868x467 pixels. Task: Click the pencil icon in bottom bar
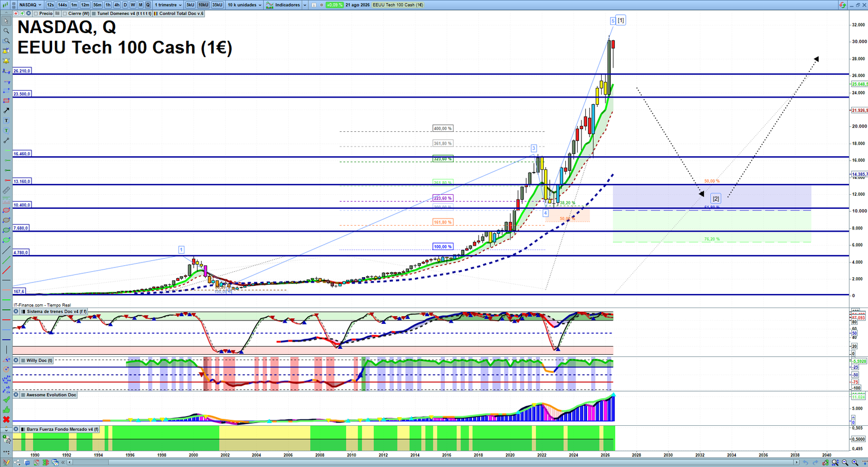[x=6, y=463]
